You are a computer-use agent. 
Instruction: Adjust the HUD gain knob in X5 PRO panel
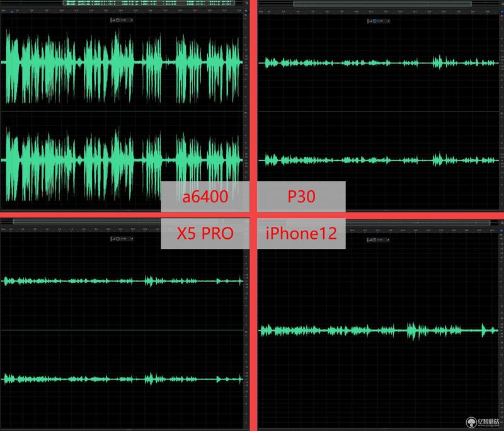coord(118,239)
